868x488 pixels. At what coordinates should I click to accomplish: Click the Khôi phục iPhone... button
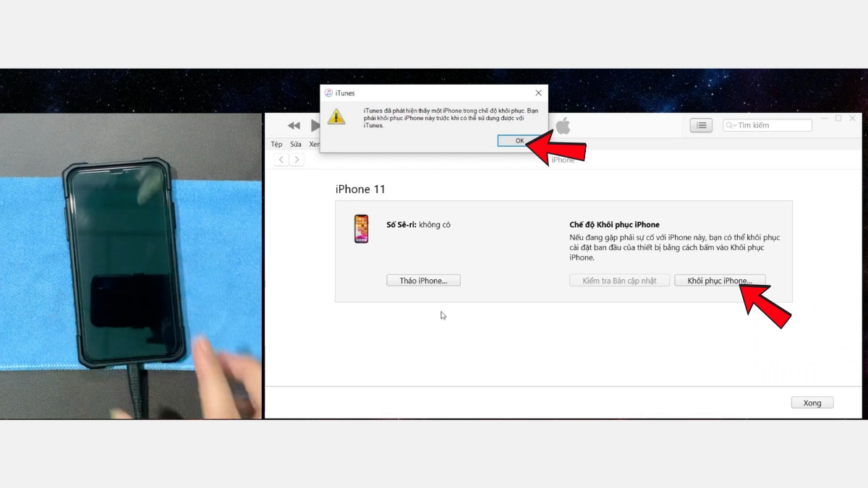click(720, 281)
